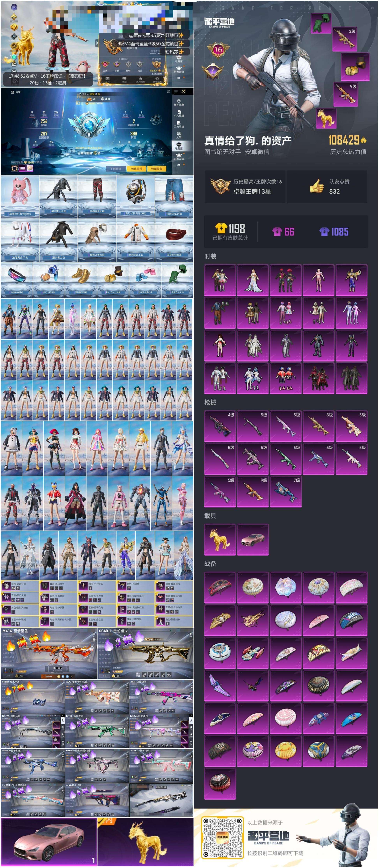The height and width of the screenshot is (868, 379).
Task: Open the GROZA-镜光银凌 weapon preview
Action: (x=97, y=765)
